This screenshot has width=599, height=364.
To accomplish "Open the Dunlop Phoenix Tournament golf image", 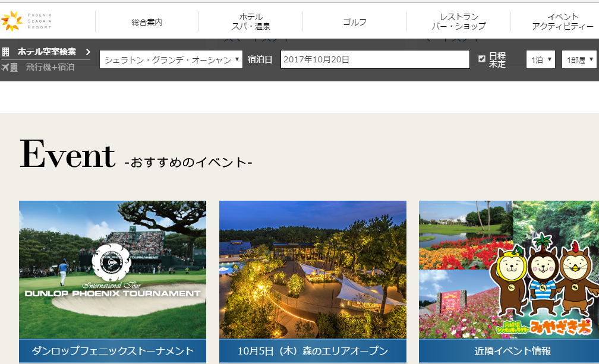I will pyautogui.click(x=113, y=270).
